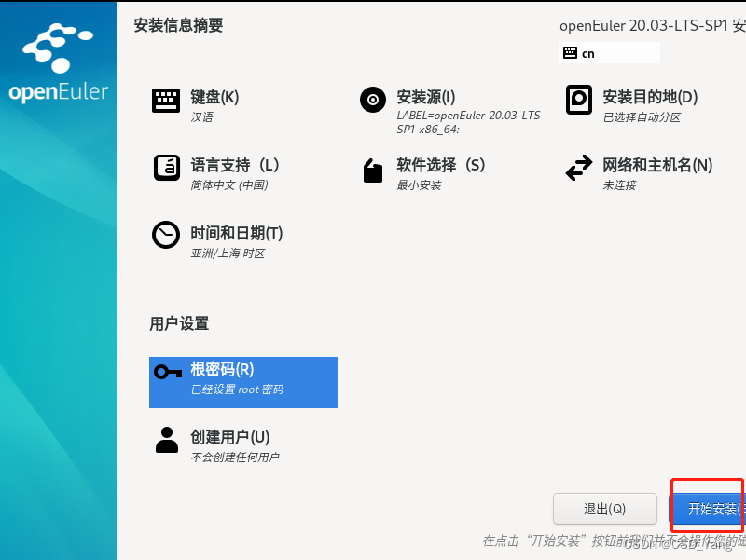Click the 用户设置 section heading

point(179,323)
